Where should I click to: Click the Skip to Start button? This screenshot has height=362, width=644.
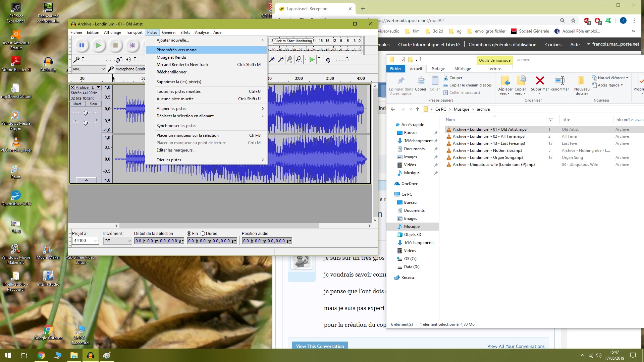coord(132,45)
